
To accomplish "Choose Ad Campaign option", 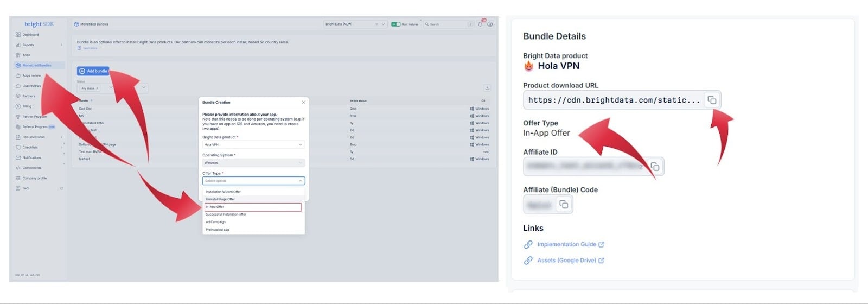I will tap(253, 222).
